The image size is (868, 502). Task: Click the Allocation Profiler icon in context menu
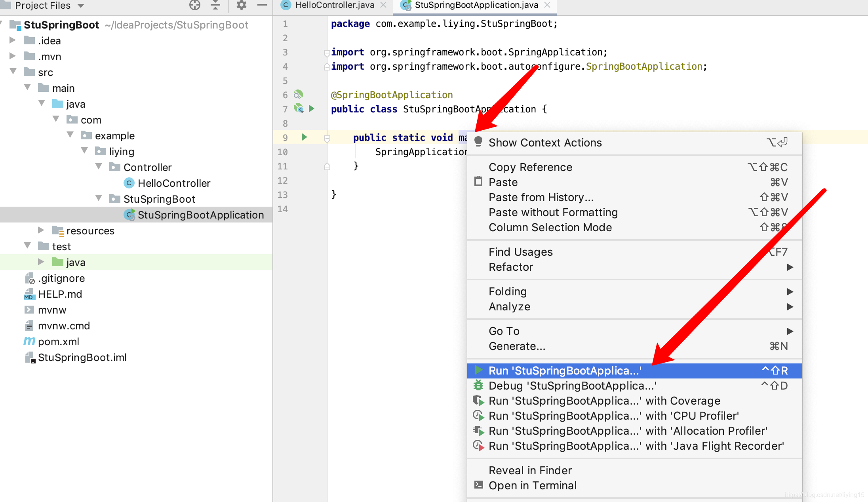pyautogui.click(x=478, y=430)
